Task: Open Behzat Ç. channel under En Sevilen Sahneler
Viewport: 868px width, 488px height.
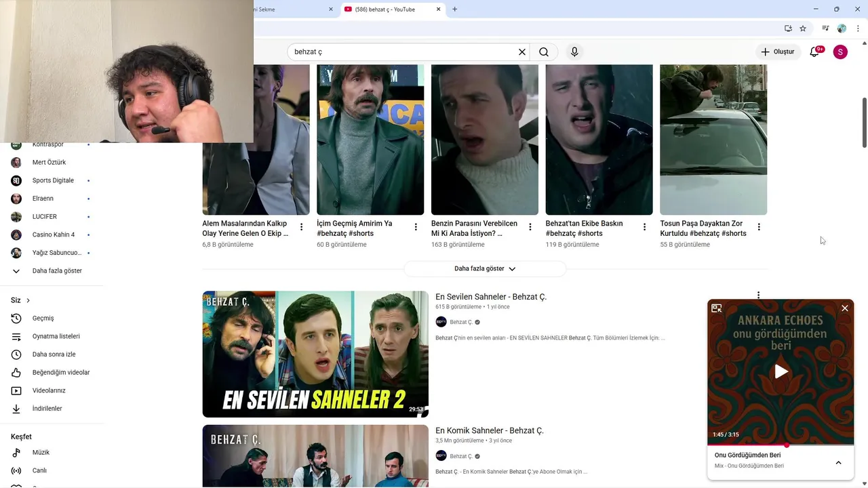Action: click(x=461, y=322)
